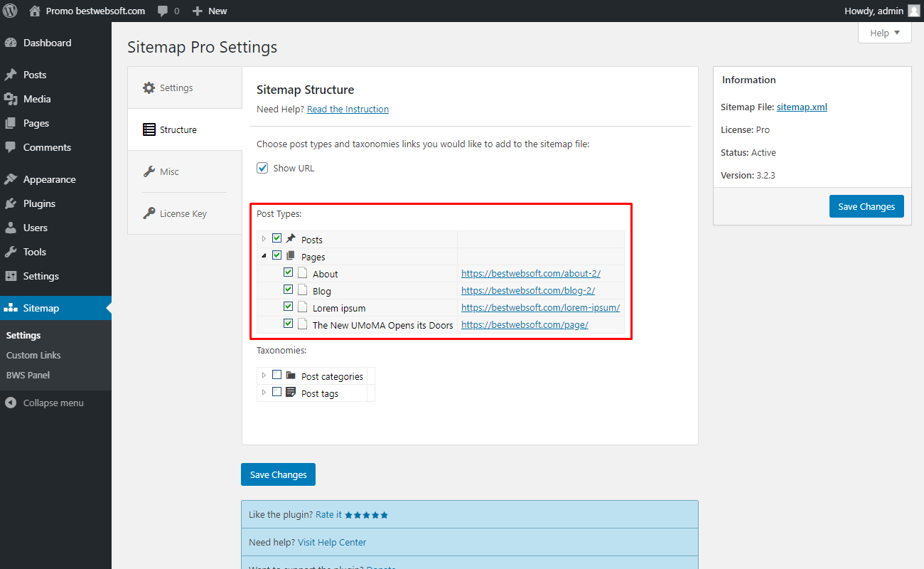Click the key icon on License Key tab
Image resolution: width=924 pixels, height=569 pixels.
(x=149, y=213)
